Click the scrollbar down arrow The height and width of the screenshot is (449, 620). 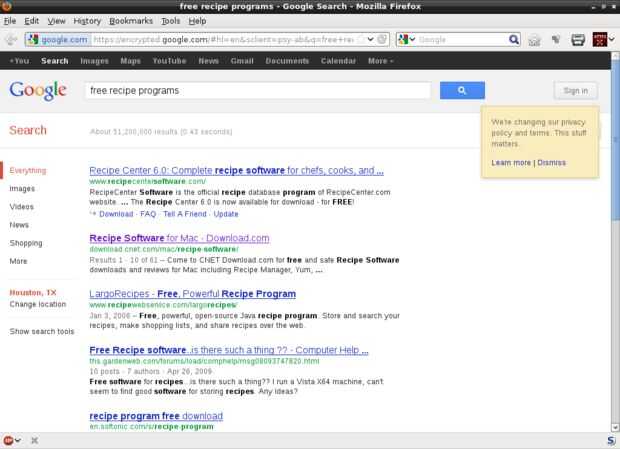click(x=615, y=427)
